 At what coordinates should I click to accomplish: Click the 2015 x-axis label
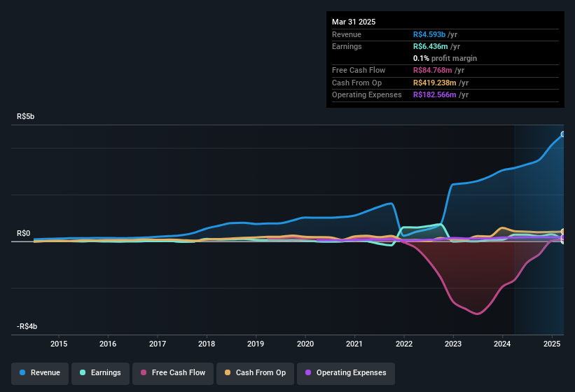pos(59,344)
